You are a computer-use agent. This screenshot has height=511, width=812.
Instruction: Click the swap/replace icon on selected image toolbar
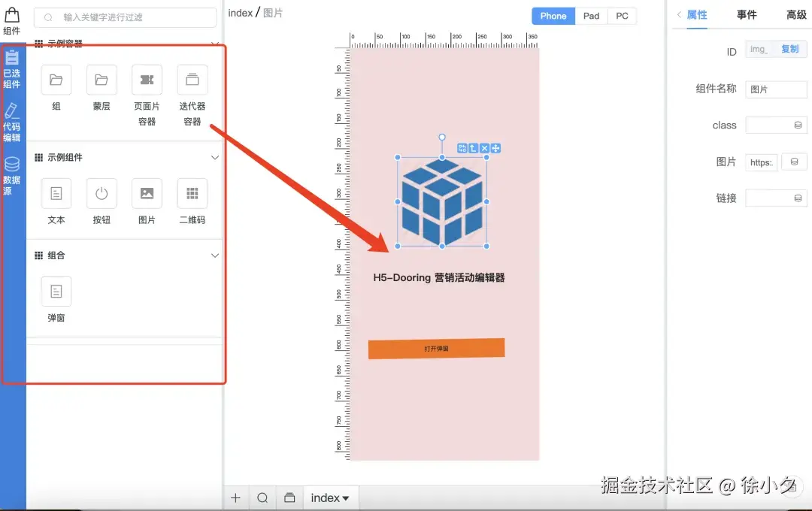coord(462,149)
